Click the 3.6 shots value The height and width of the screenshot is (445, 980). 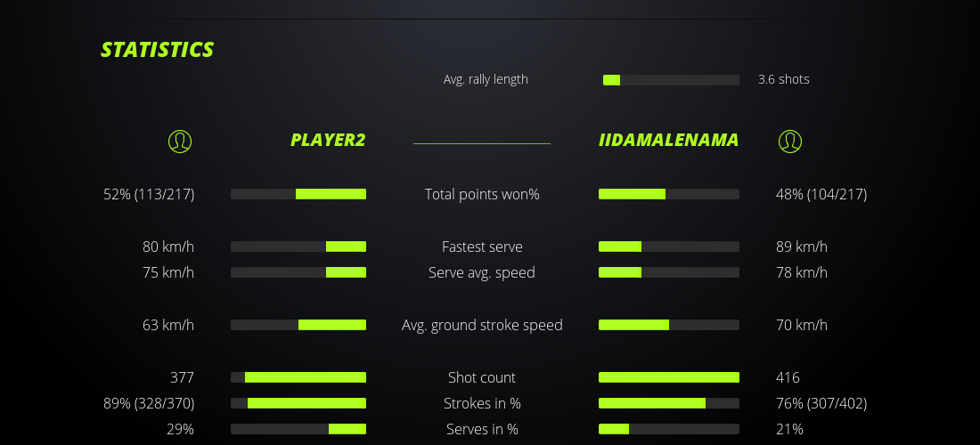click(784, 79)
